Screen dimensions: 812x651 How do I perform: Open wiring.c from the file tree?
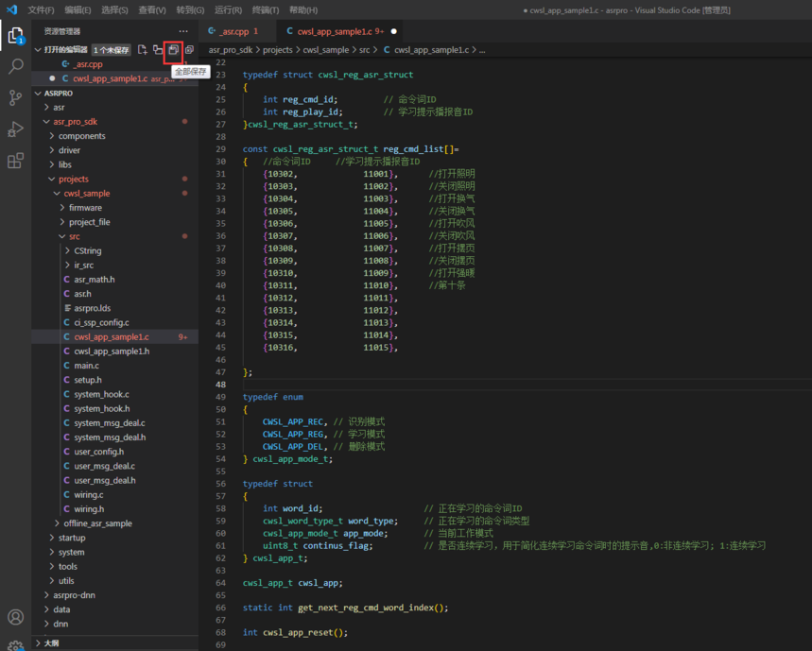[x=115, y=495]
